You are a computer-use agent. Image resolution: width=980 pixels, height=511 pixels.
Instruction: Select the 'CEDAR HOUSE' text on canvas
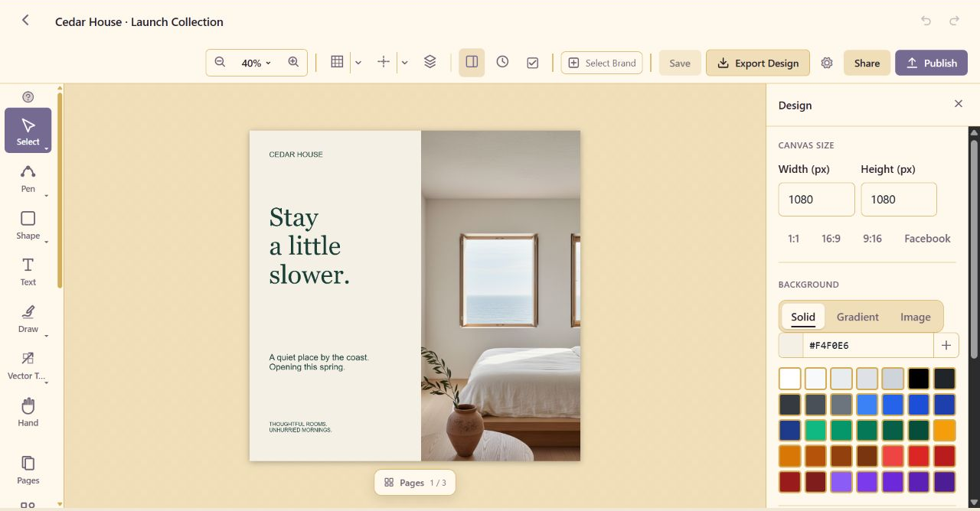point(296,155)
